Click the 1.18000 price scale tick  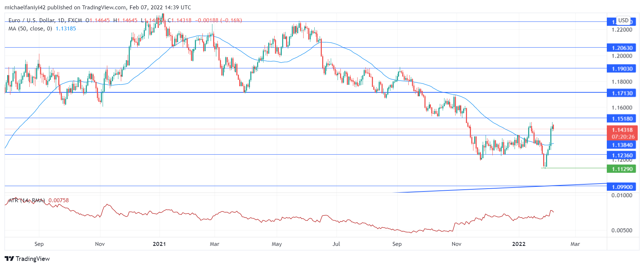pyautogui.click(x=622, y=82)
